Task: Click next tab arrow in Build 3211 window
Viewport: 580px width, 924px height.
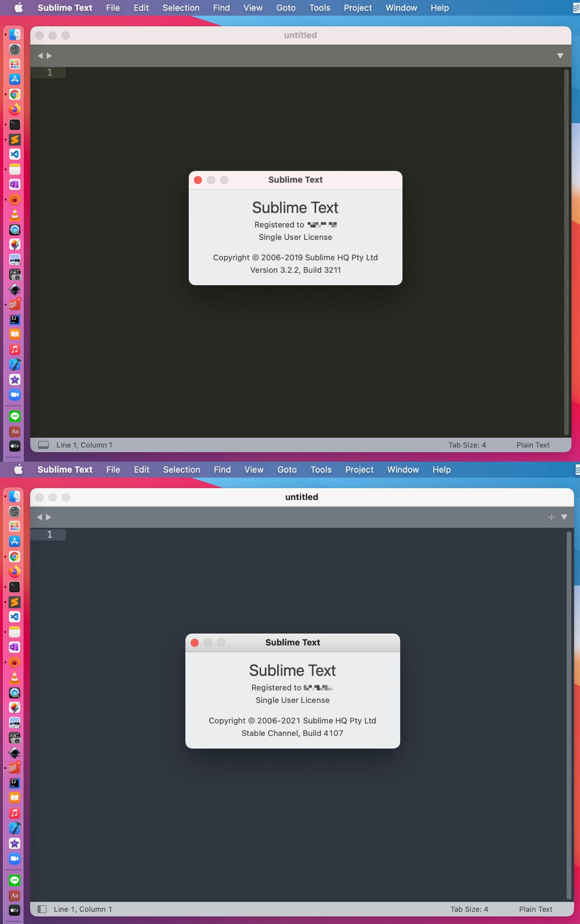Action: coord(49,56)
